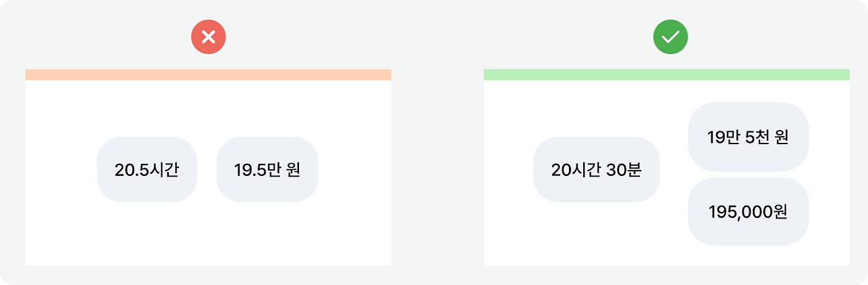This screenshot has width=868, height=285.
Task: Choose the "20시간 30분" chip
Action: point(596,169)
